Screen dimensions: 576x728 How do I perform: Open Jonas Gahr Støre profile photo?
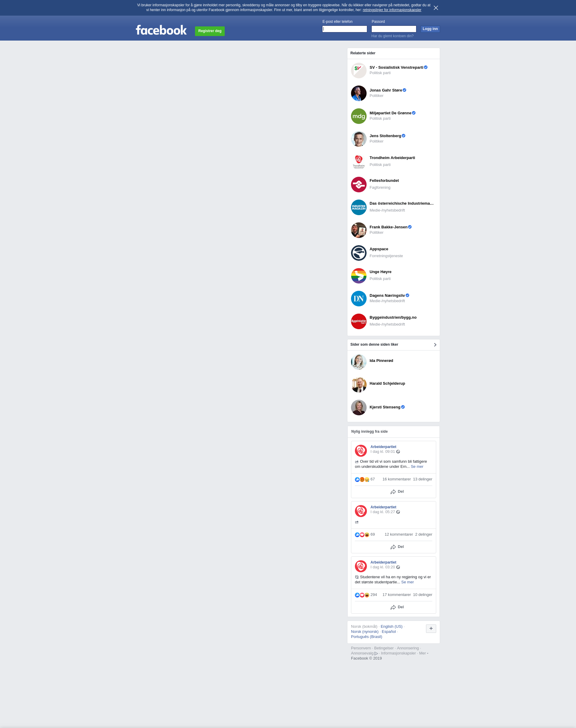pos(358,93)
